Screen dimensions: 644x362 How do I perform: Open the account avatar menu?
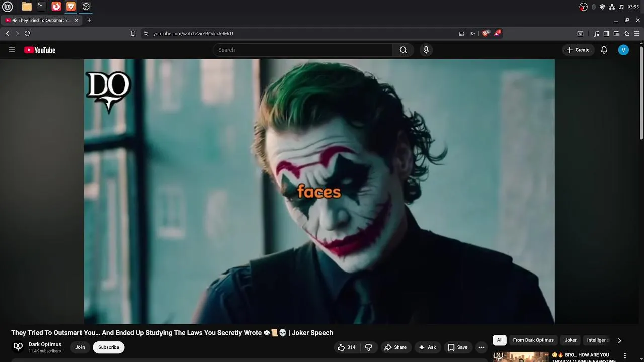[x=623, y=50]
